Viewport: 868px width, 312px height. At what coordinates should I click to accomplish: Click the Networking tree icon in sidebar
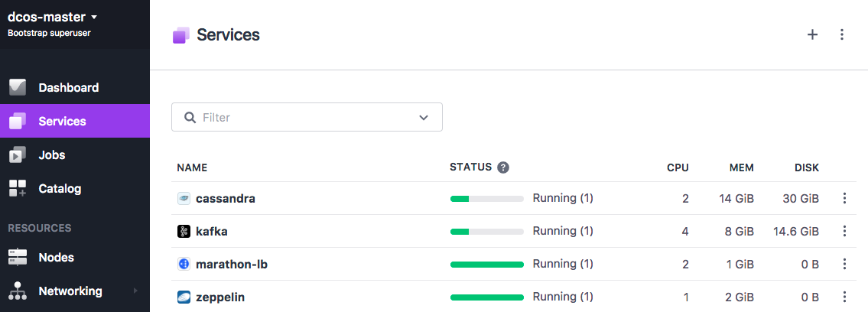(18, 291)
